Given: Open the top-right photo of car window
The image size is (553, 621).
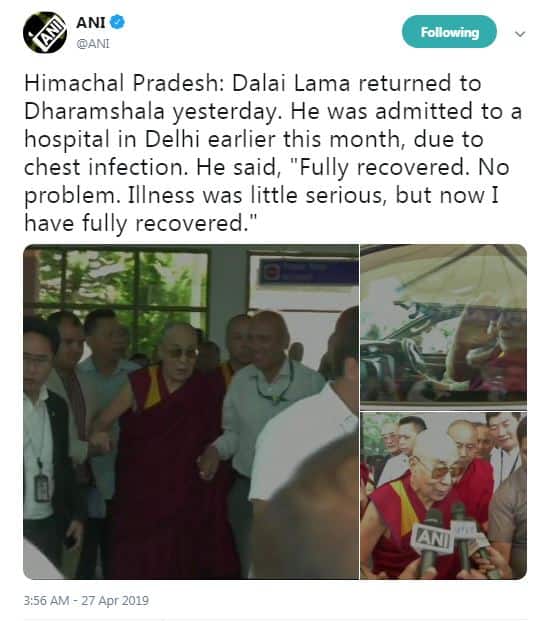Looking at the screenshot, I should tap(444, 327).
